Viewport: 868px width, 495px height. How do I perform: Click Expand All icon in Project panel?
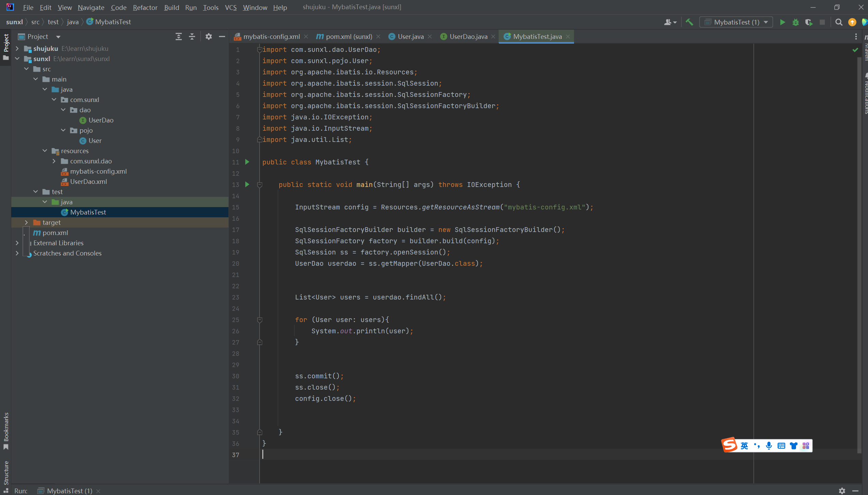[178, 37]
